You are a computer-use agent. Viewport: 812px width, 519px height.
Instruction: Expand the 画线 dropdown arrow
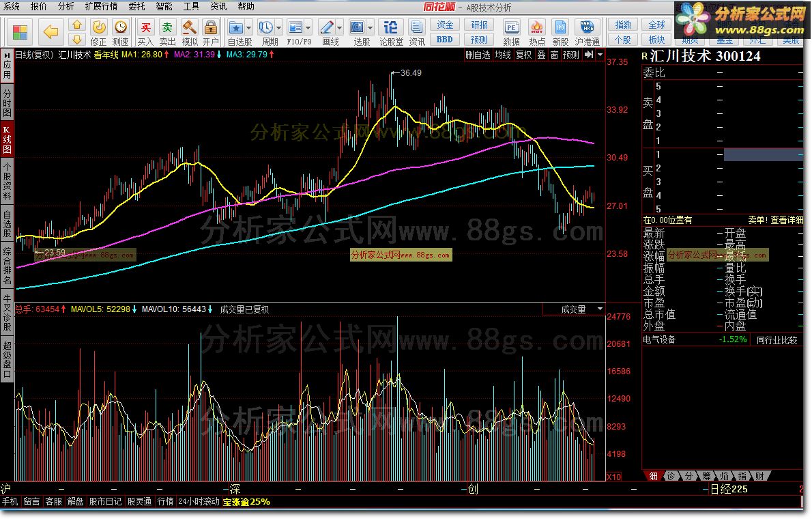click(x=340, y=27)
